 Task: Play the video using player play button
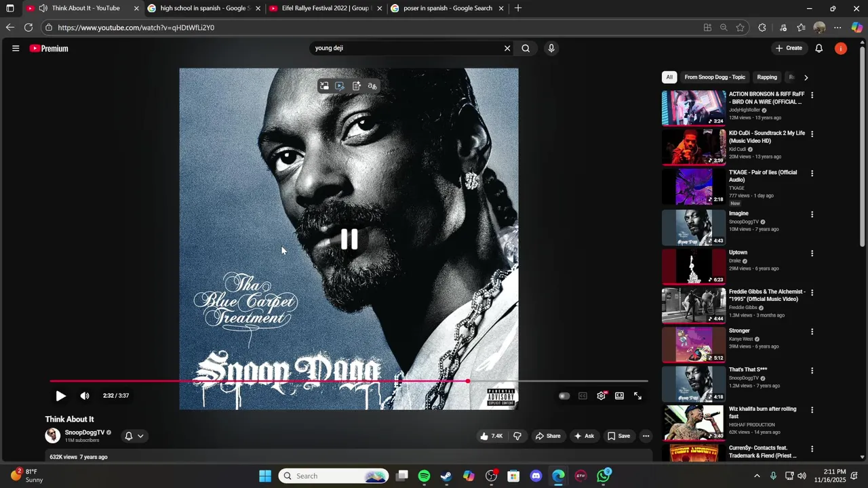[x=60, y=396]
